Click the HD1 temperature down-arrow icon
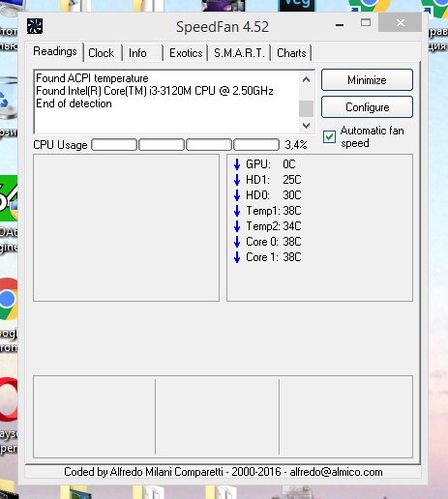Screen dimensions: 448x499 pos(237,180)
